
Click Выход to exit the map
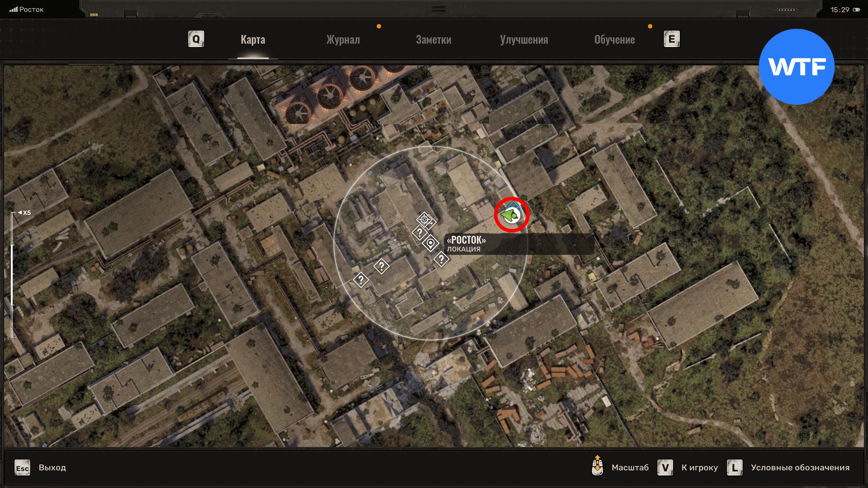[52, 468]
